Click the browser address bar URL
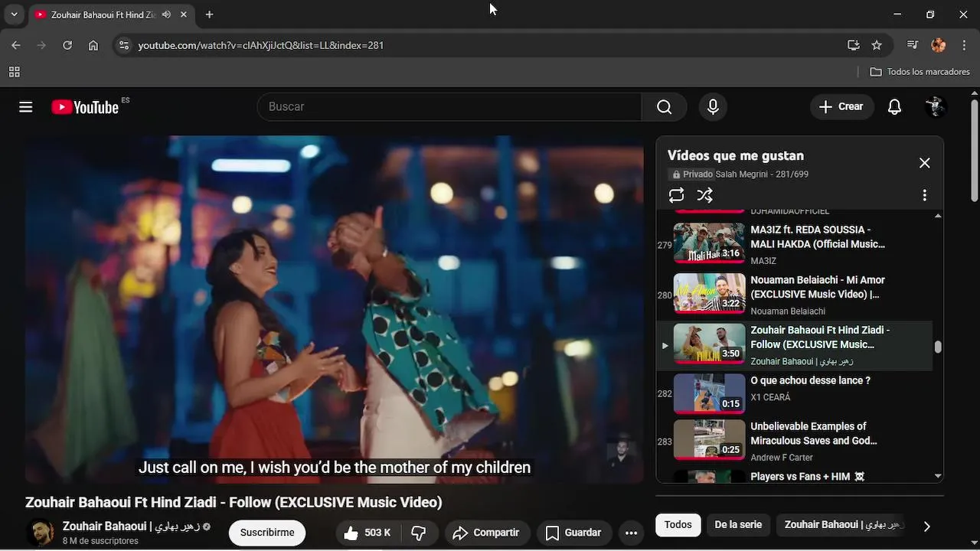980x551 pixels. (x=261, y=45)
